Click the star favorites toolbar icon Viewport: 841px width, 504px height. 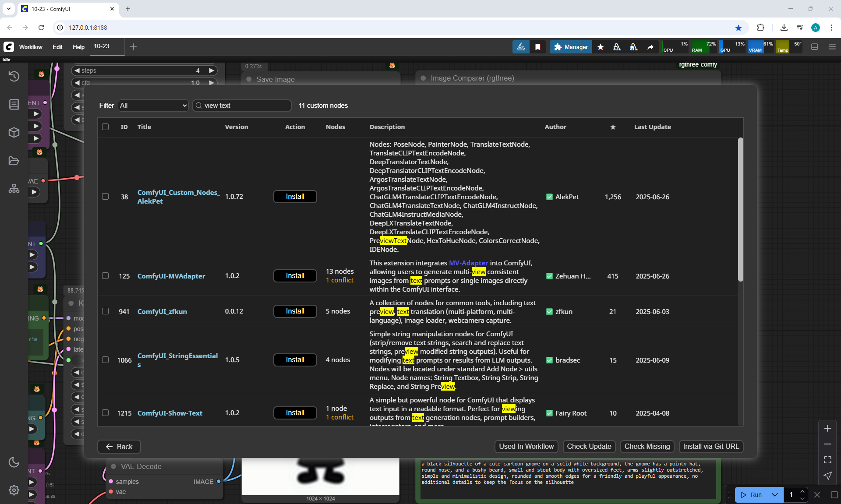(x=601, y=47)
